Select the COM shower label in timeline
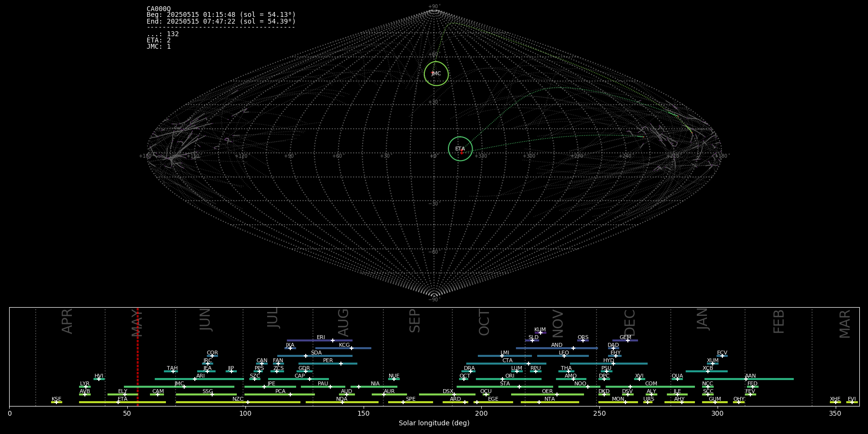 (x=651, y=383)
